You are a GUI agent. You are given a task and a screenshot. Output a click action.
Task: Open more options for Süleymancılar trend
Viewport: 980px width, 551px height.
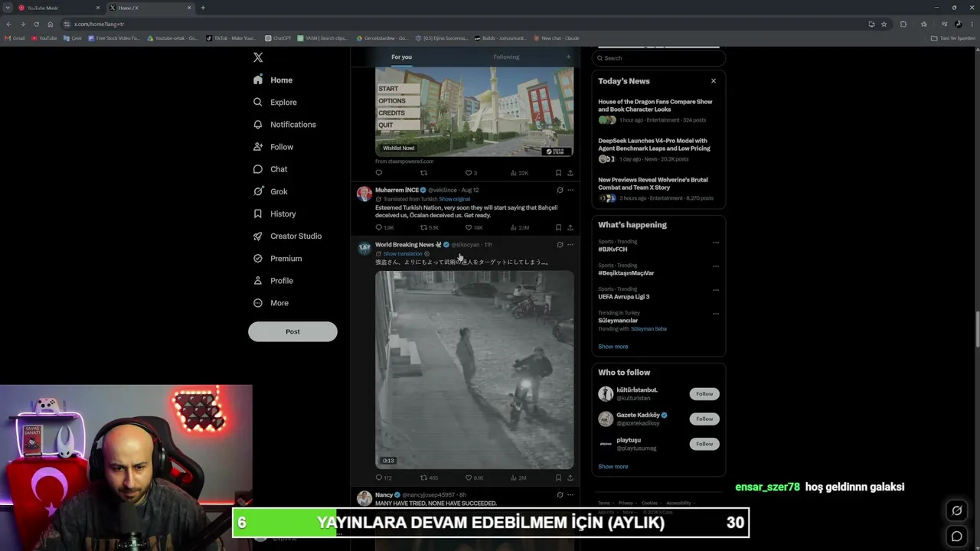(x=716, y=314)
